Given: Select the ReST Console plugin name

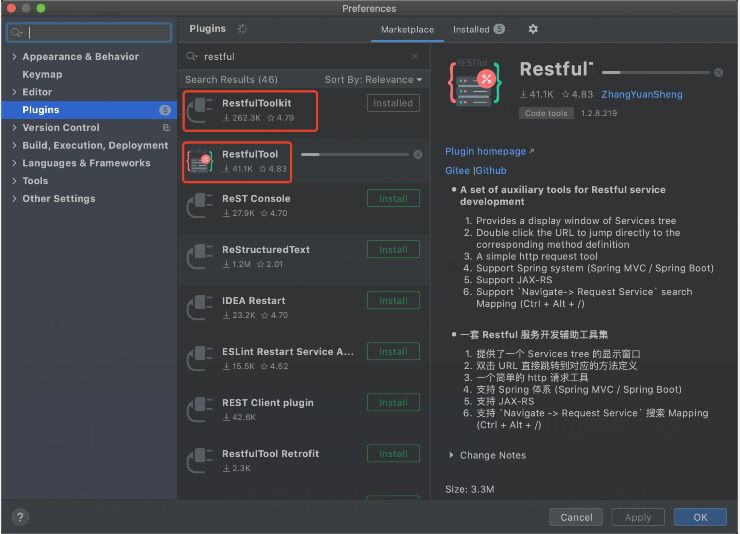Looking at the screenshot, I should click(256, 199).
